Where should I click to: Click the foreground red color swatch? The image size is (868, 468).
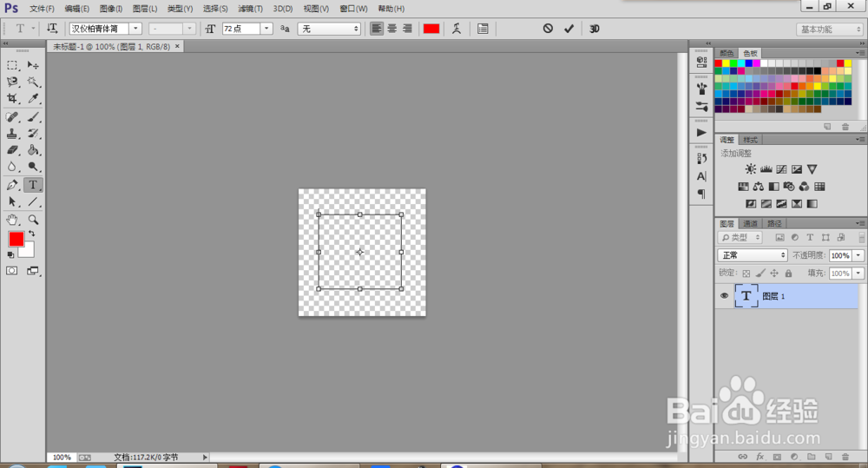click(x=16, y=239)
